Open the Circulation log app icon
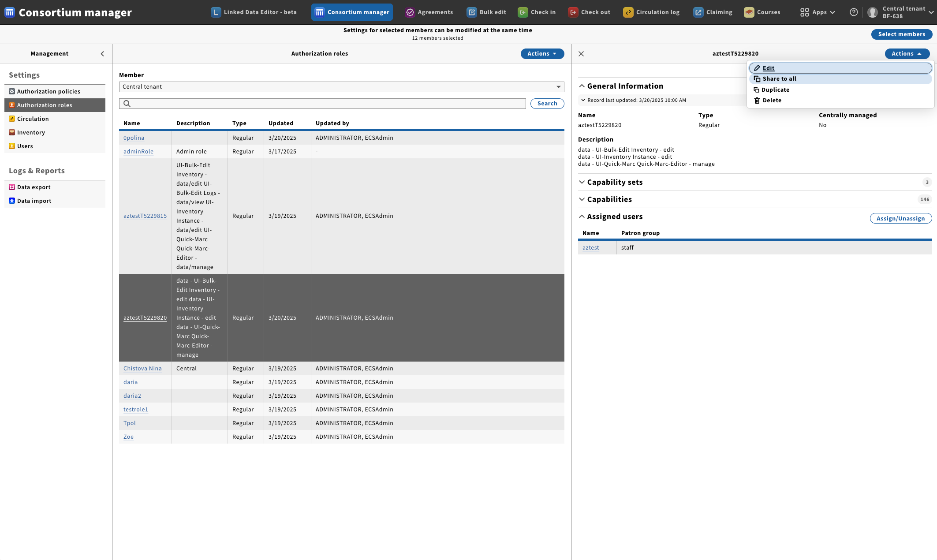Screen dimensions: 937x560 628,12
